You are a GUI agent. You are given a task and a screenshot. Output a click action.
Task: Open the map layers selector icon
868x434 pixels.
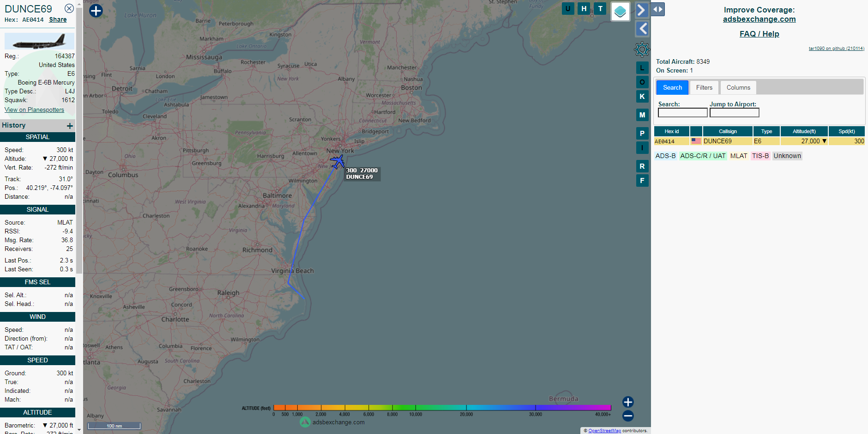620,12
